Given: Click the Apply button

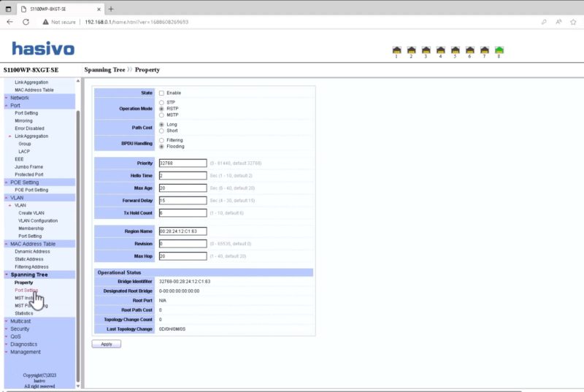Looking at the screenshot, I should point(107,345).
